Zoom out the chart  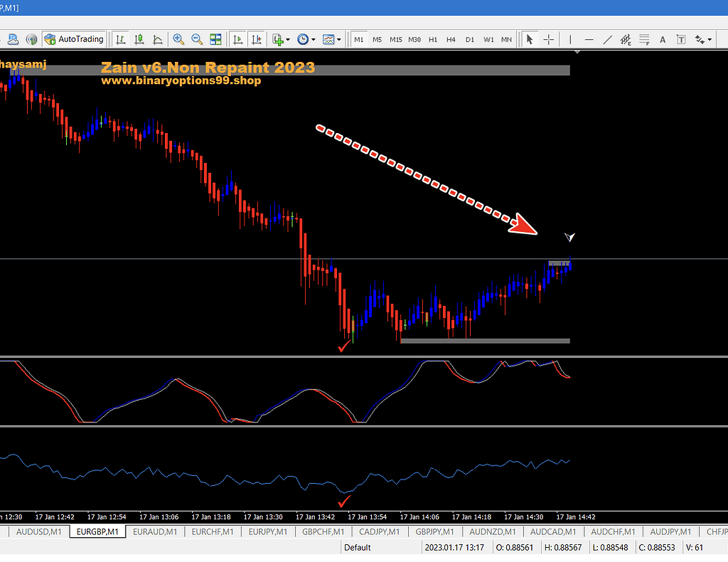coord(197,39)
